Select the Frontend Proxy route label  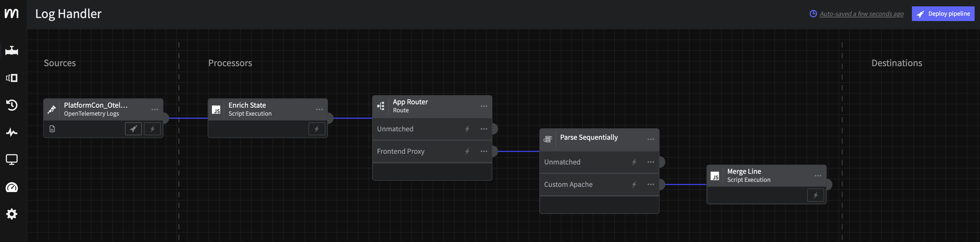[401, 151]
